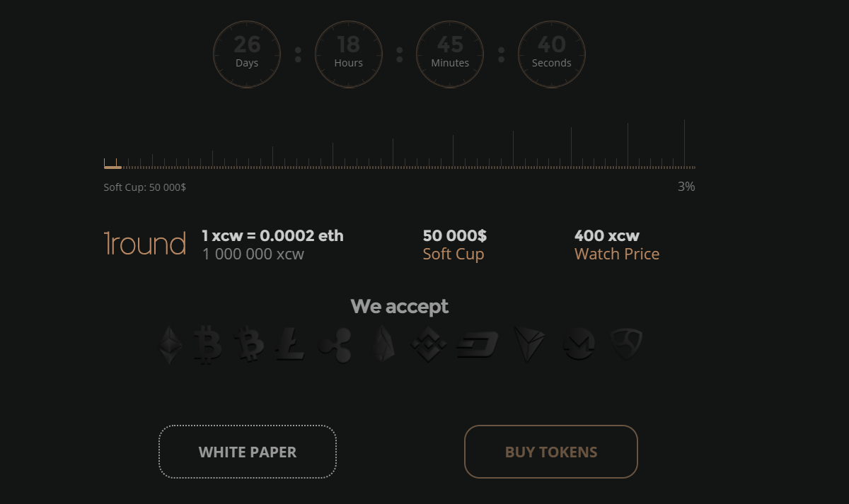849x504 pixels.
Task: Click the Days countdown circle
Action: (x=247, y=54)
